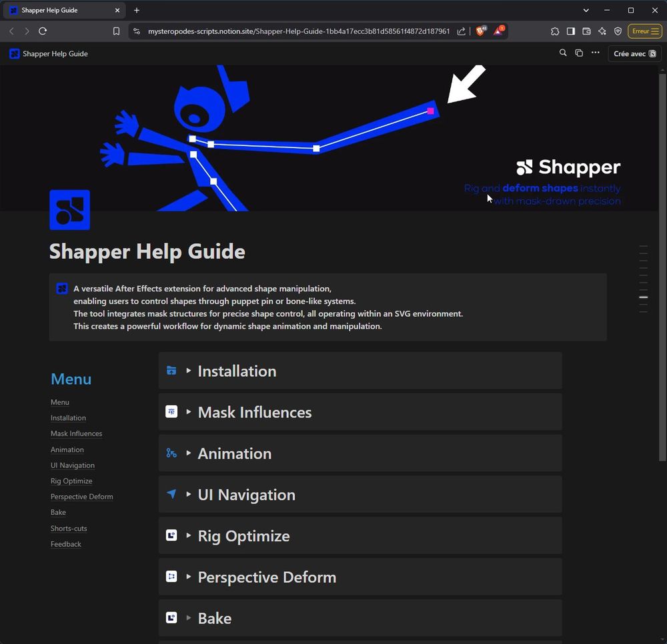Expand the Bake toggle

[x=189, y=617]
